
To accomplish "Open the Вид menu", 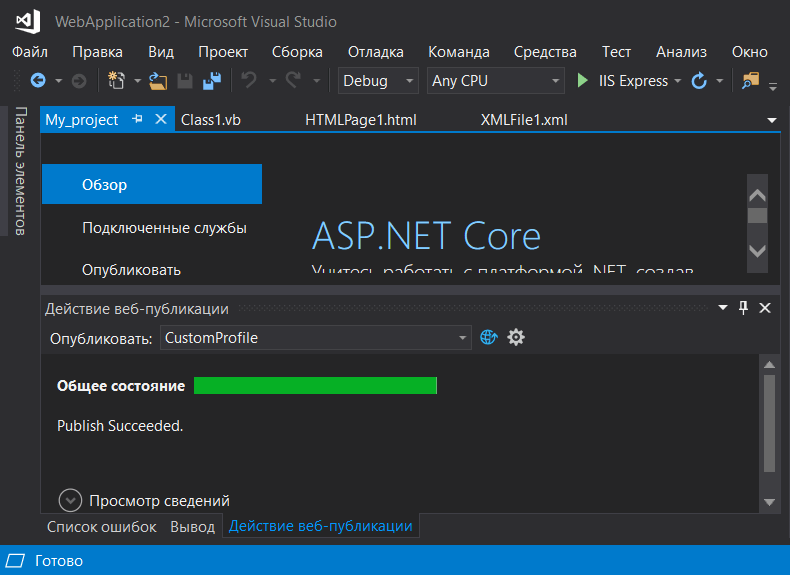I will pos(161,52).
